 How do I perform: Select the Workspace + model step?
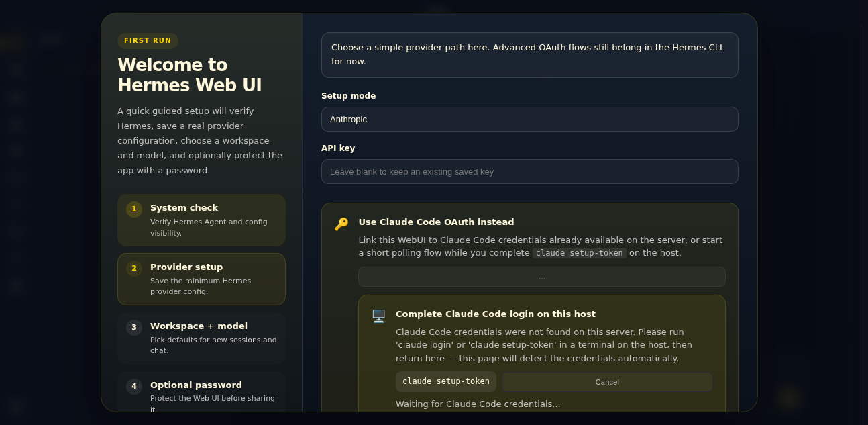(201, 338)
